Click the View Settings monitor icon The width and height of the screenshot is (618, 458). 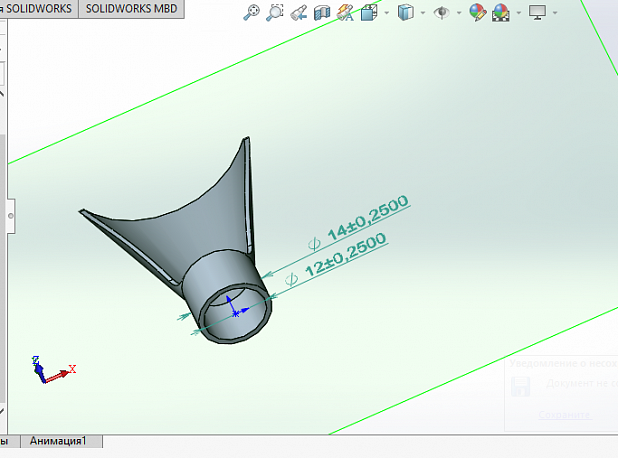pyautogui.click(x=538, y=13)
